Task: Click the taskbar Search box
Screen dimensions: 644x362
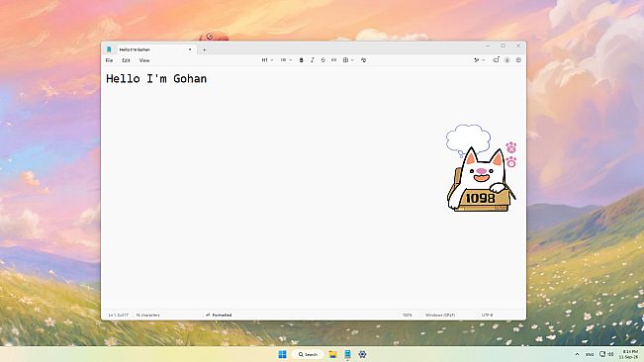Action: click(x=308, y=354)
